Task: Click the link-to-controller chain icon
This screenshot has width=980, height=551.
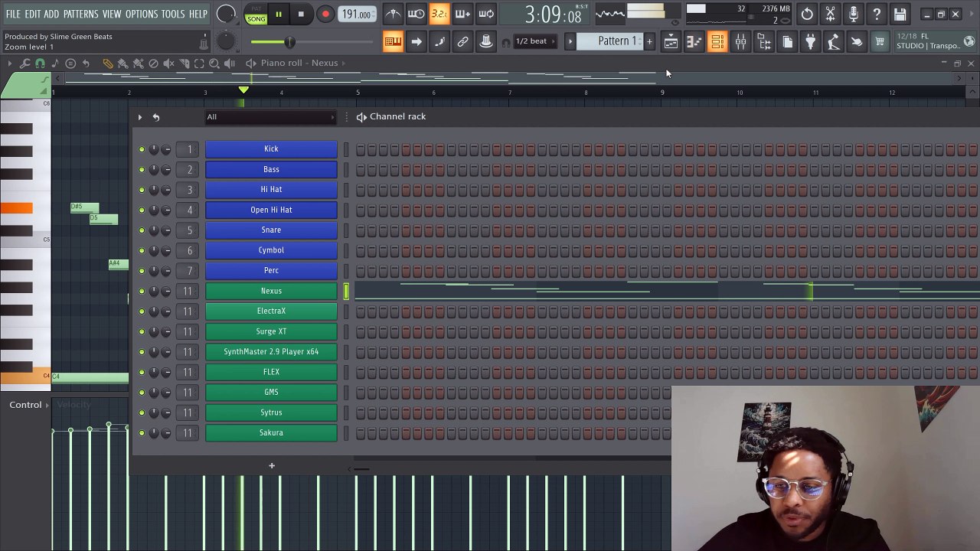Action: (x=462, y=42)
